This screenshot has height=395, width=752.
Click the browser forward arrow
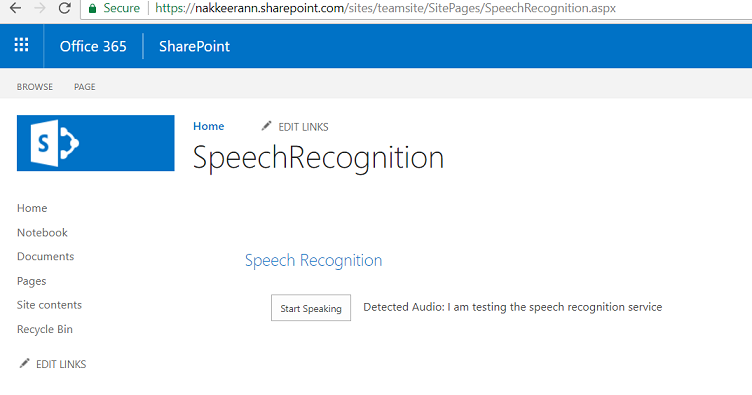[x=40, y=8]
